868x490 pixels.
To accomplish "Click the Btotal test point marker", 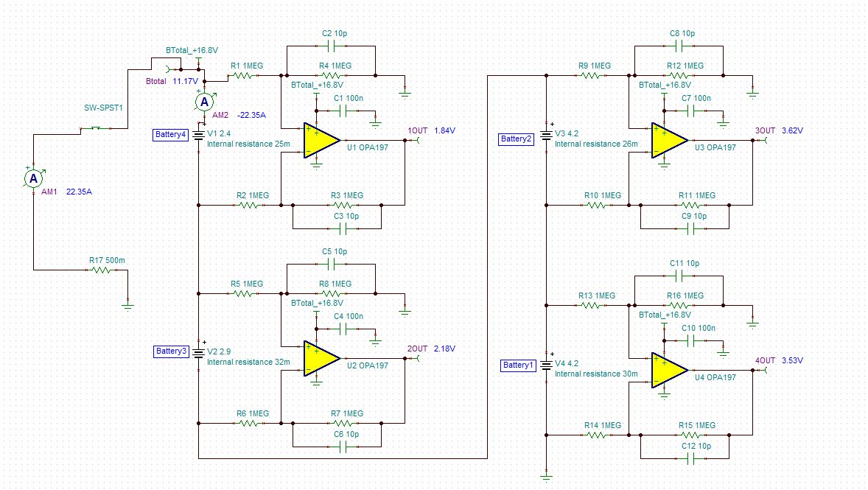I will pos(168,69).
